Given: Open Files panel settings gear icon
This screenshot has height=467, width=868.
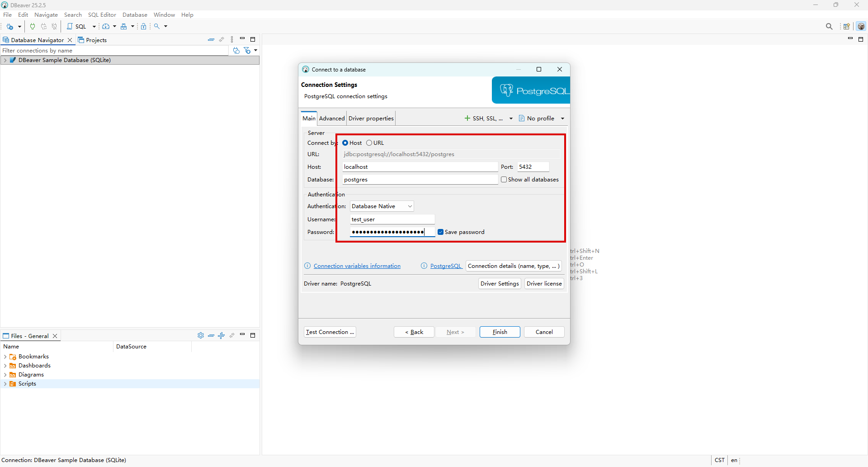Looking at the screenshot, I should (201, 335).
